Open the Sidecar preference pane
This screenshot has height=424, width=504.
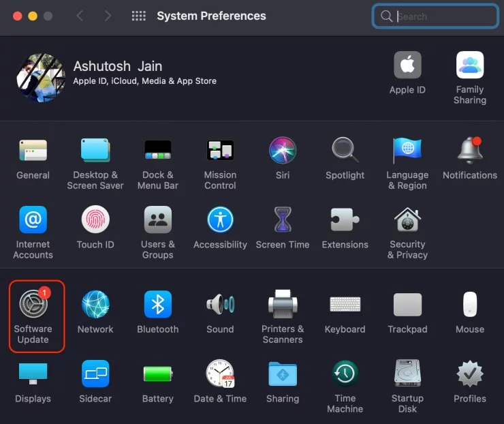(95, 374)
